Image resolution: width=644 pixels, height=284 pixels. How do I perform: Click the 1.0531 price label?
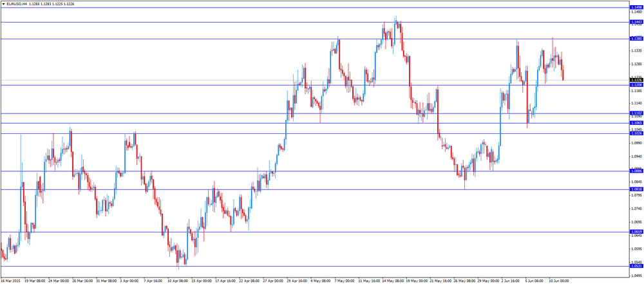[636, 266]
